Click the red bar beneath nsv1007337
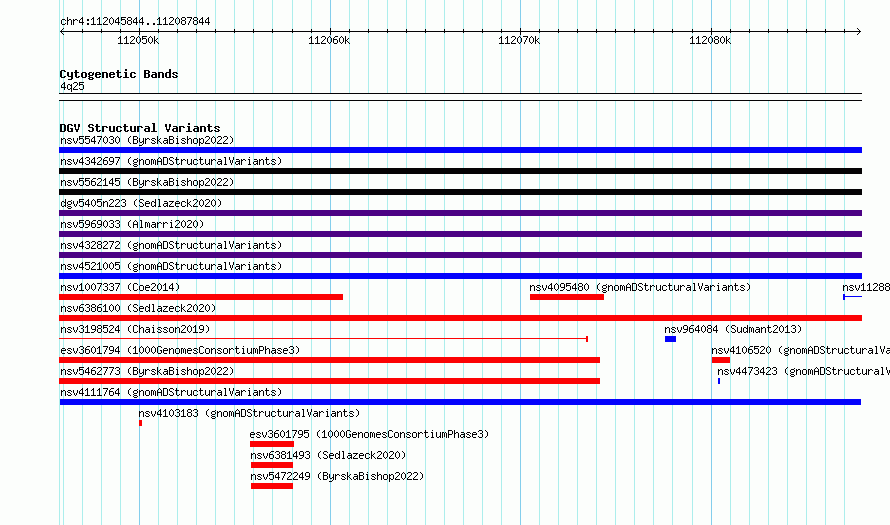890x525 pixels. [x=201, y=297]
